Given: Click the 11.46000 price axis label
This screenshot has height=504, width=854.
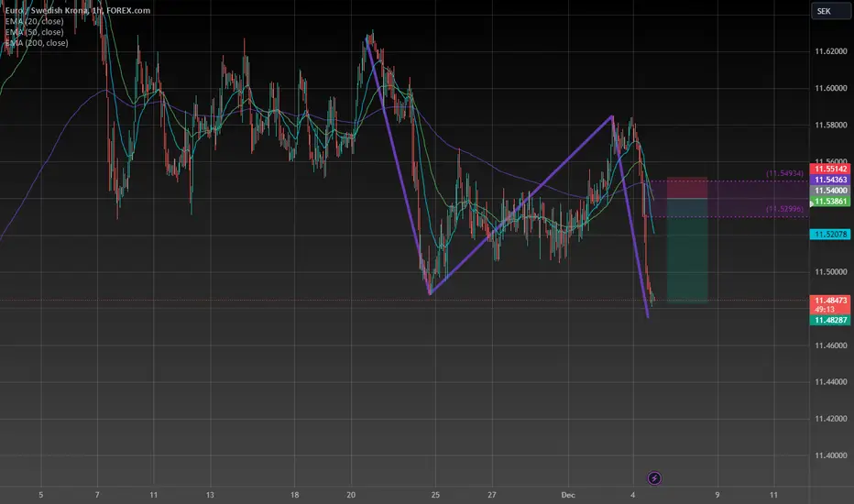Looking at the screenshot, I should coord(830,345).
